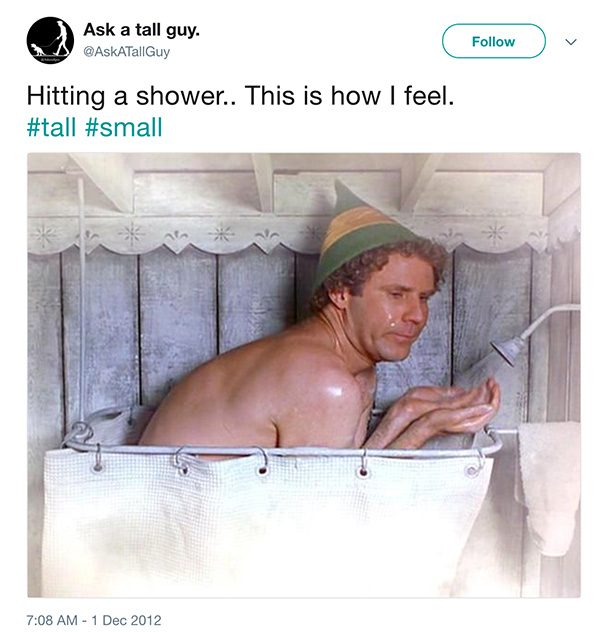Click the "1 Dec 2012" date
Screen dimensions: 610x632
click(x=126, y=620)
